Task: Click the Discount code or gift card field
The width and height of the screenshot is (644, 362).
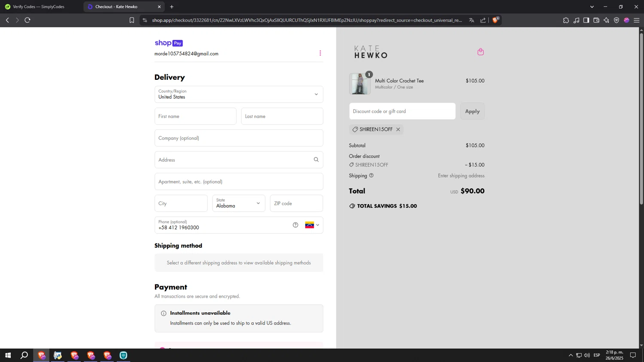Action: click(402, 111)
